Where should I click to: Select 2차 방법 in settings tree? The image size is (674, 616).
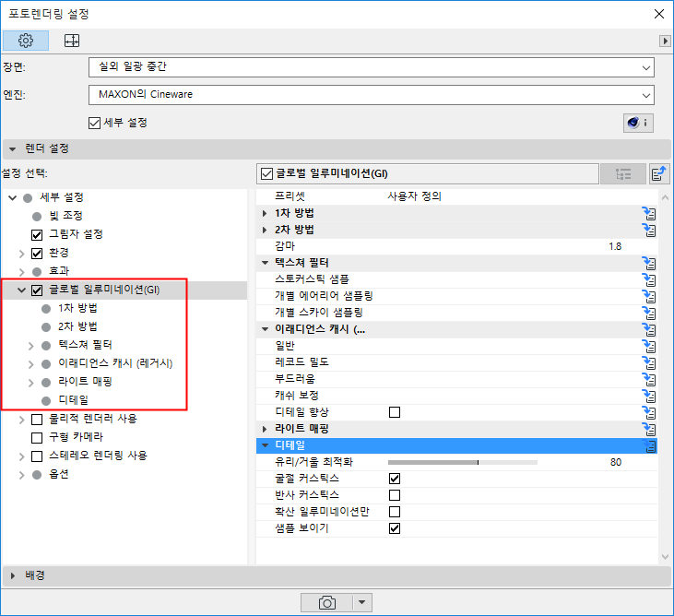77,326
